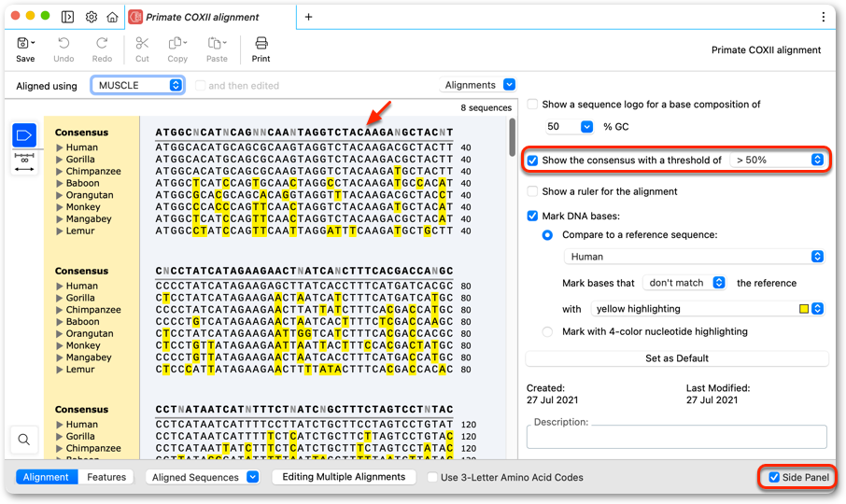
Task: Click 'Last Modified:' date label
Action: [717, 388]
